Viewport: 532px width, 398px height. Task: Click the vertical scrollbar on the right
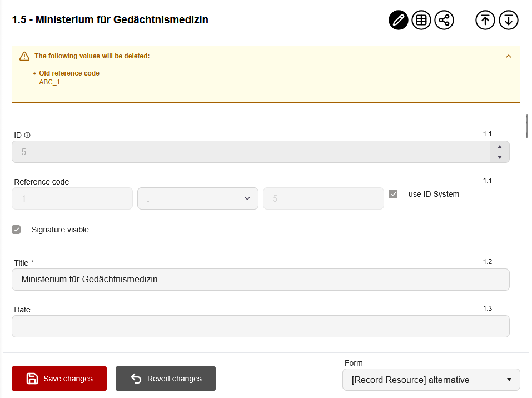point(526,126)
